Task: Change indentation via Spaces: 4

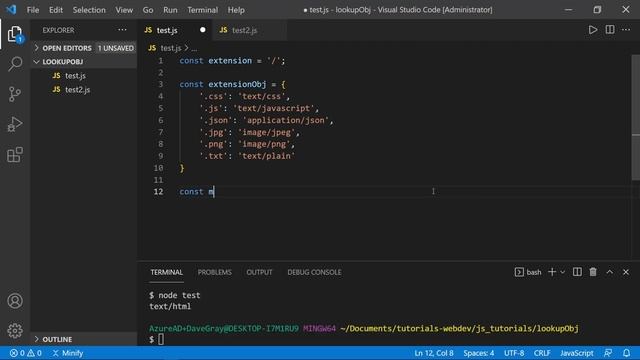Action: pos(478,353)
